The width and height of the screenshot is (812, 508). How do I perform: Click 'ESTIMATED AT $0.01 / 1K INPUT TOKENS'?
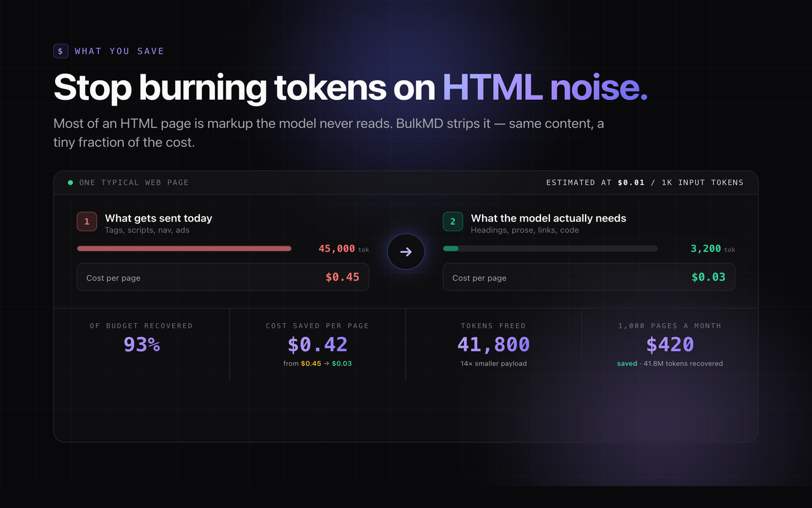tap(645, 182)
